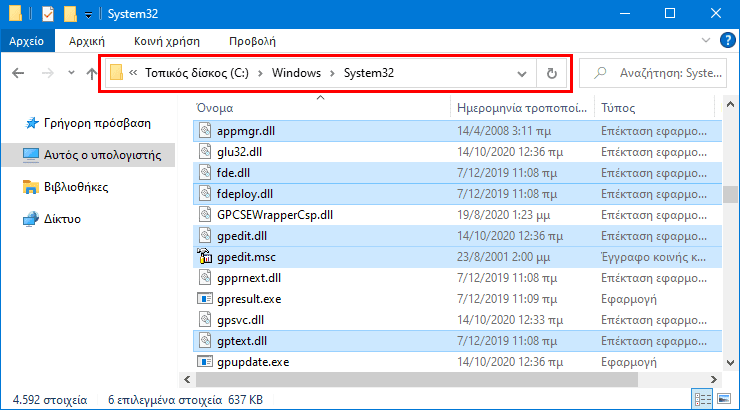
Task: Select Δίκτυο in navigation pane
Action: 52,219
